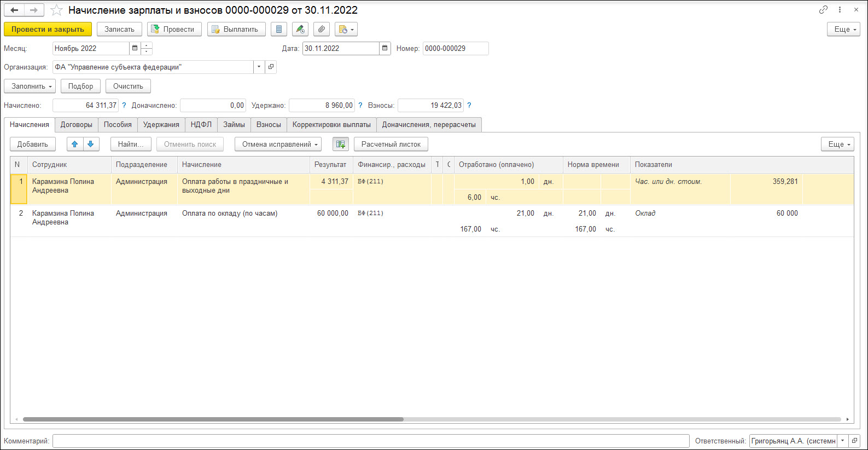
Task: Open the three-dot window menu
Action: [x=840, y=10]
